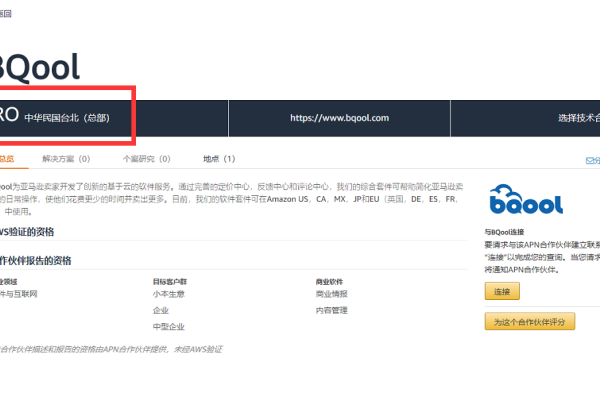Click the 作伙伴报告的资格 section heading
The height and width of the screenshot is (400, 600).
tap(36, 261)
